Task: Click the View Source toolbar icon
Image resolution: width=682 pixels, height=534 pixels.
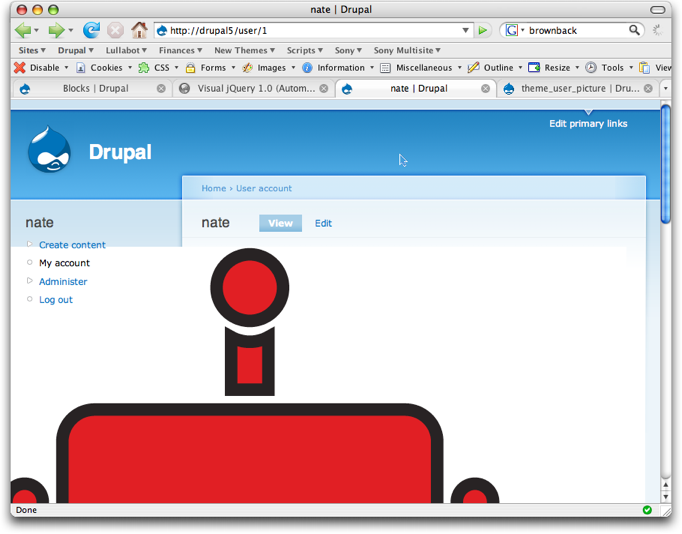Action: click(x=645, y=68)
